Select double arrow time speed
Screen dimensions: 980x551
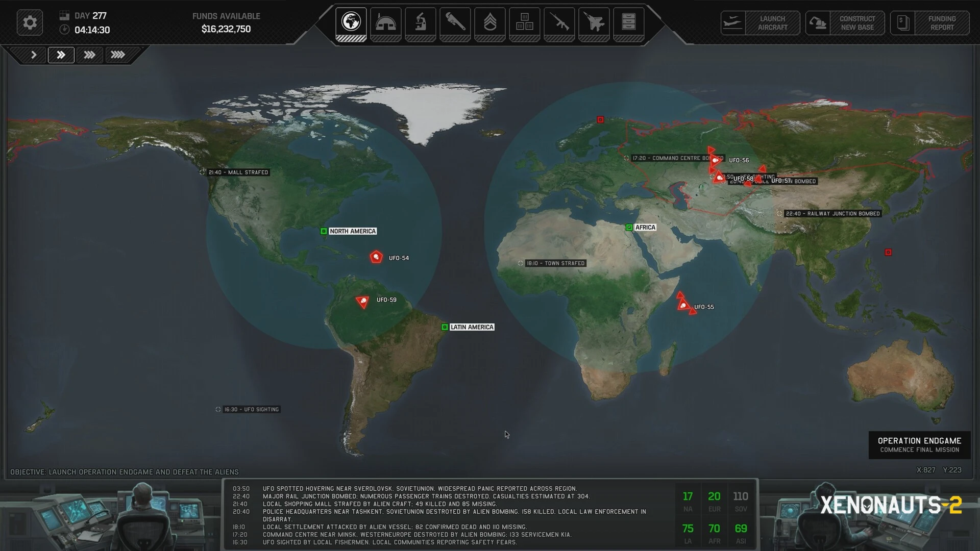pos(61,55)
